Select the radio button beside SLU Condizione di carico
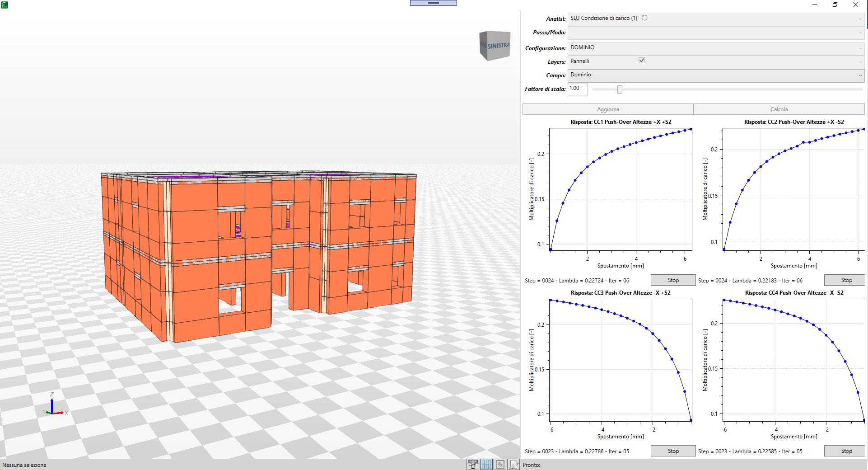This screenshot has height=470, width=868. tap(644, 18)
